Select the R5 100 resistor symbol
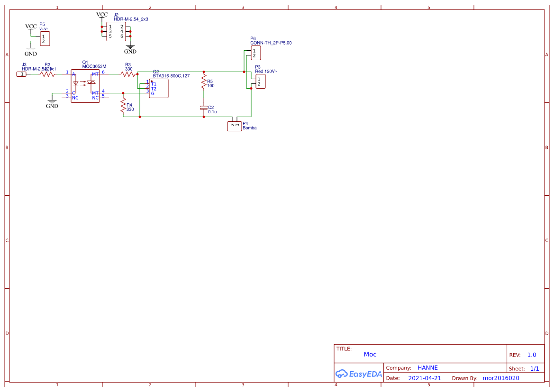554x392 pixels. (x=204, y=82)
